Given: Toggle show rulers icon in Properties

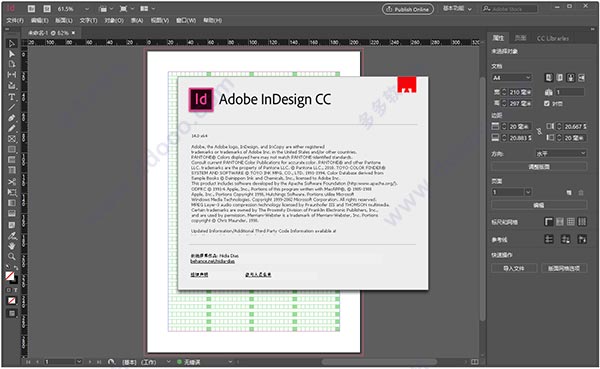Looking at the screenshot, I should pyautogui.click(x=549, y=222).
